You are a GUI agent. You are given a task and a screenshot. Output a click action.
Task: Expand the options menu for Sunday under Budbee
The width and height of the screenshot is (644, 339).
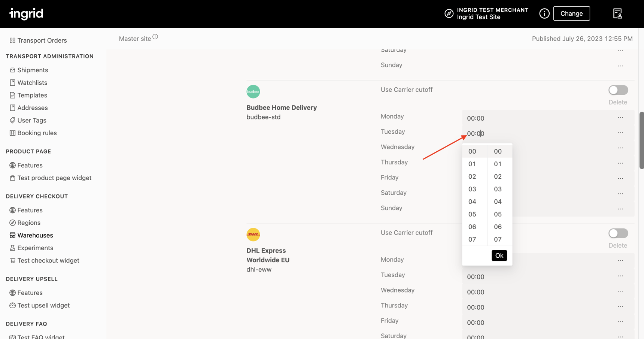(x=620, y=209)
